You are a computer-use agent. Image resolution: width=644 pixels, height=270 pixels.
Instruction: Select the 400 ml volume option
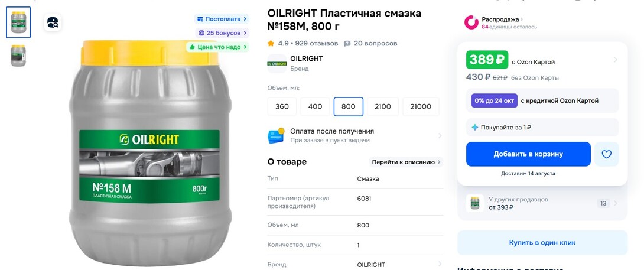coord(315,106)
